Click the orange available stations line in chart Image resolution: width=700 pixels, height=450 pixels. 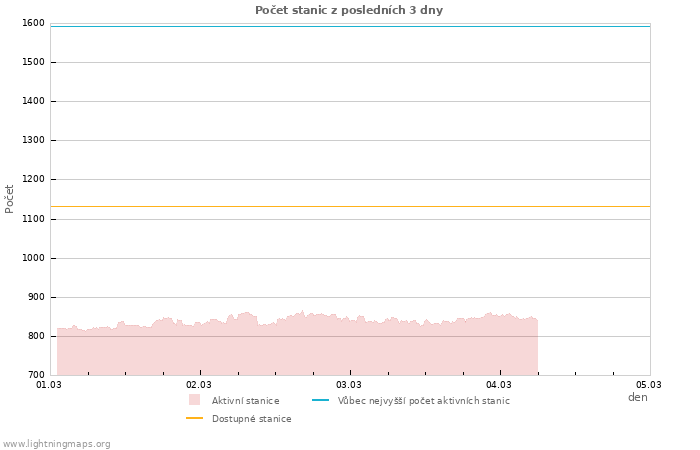coord(350,207)
